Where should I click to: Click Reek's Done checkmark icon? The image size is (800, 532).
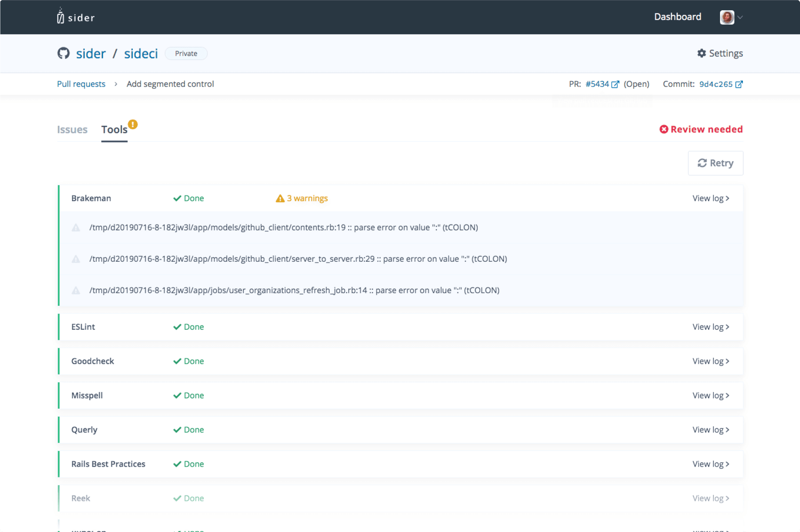pos(177,498)
